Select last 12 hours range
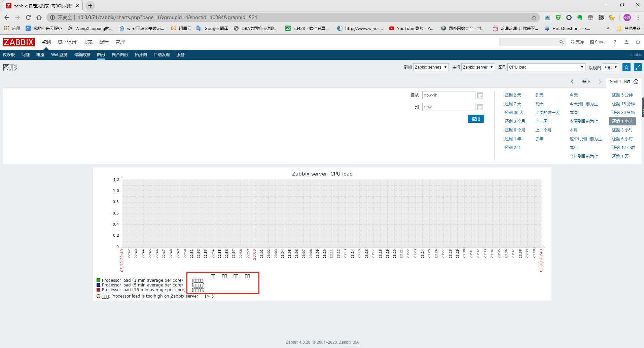This screenshot has width=644, height=348. (x=623, y=148)
